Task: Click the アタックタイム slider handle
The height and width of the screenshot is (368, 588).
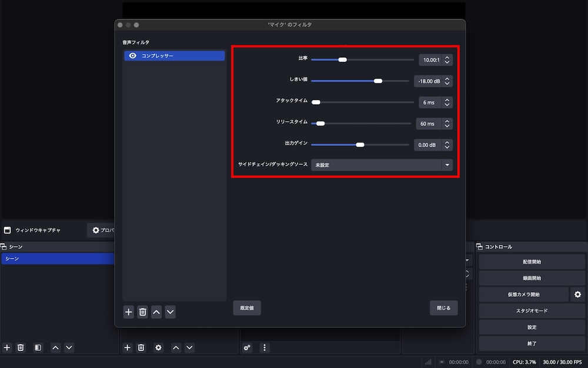Action: tap(316, 102)
